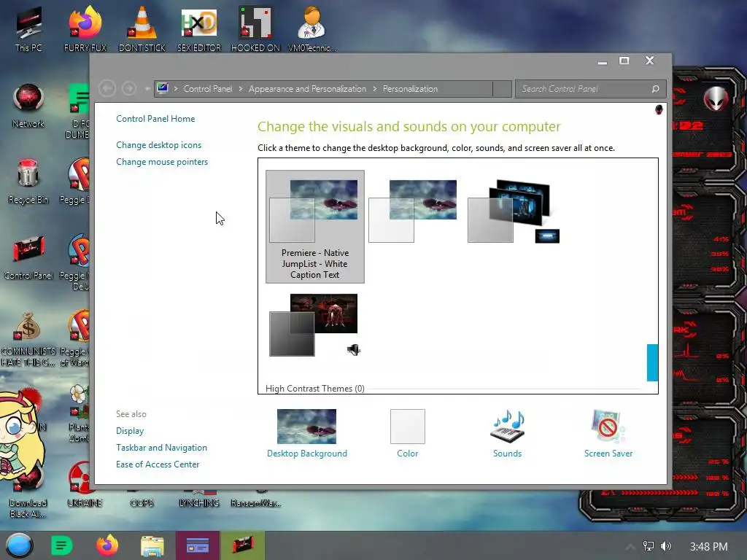Open Screen Saver settings
Viewport: 747px width, 560px height.
point(608,433)
